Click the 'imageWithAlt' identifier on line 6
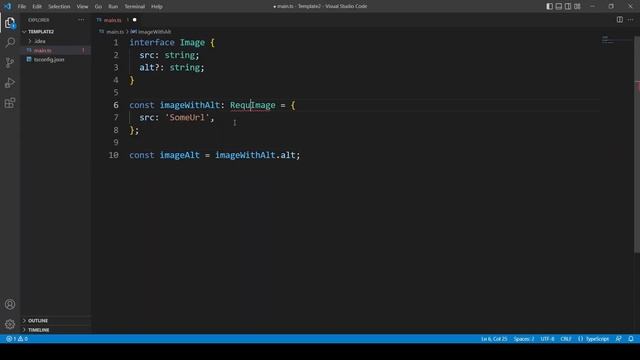 pos(189,105)
